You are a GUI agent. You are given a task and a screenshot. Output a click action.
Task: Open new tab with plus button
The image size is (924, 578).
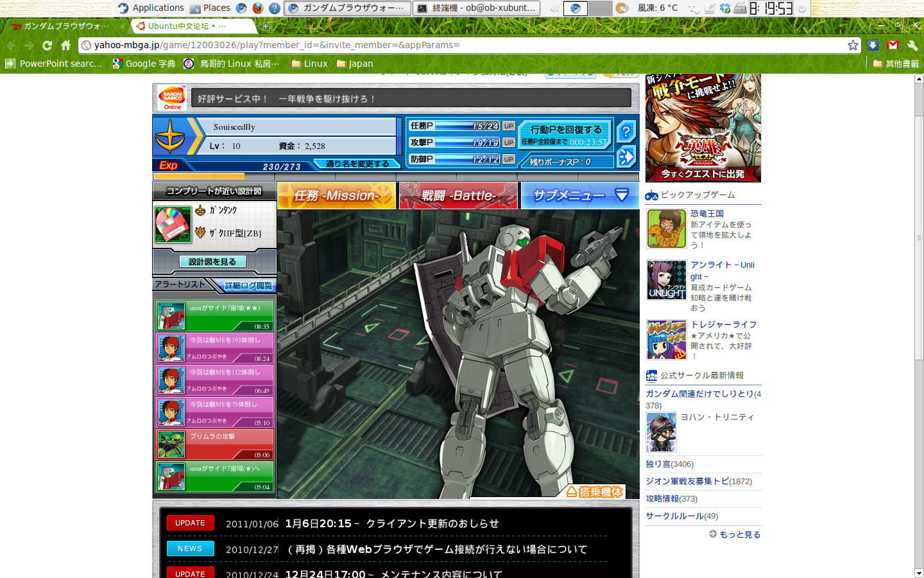(x=266, y=26)
